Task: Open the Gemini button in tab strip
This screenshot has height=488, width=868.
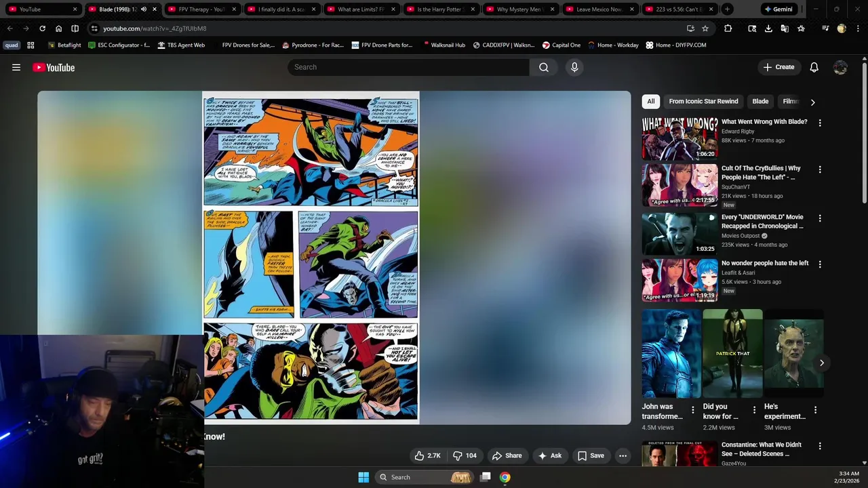Action: click(x=778, y=9)
